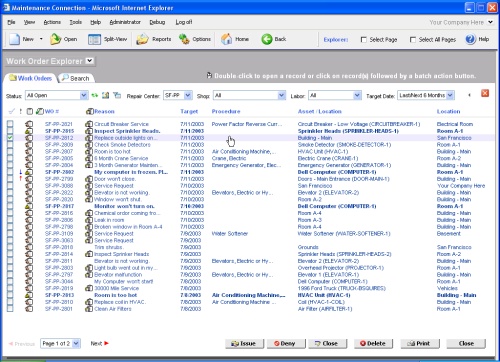
Task: Click status icon of SF-PP-2821 row
Action: click(x=29, y=124)
